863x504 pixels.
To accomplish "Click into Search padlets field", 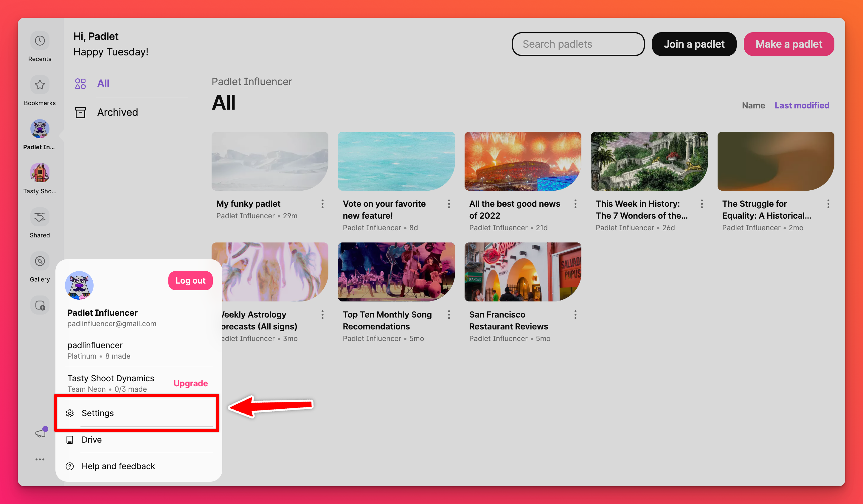I will point(578,44).
